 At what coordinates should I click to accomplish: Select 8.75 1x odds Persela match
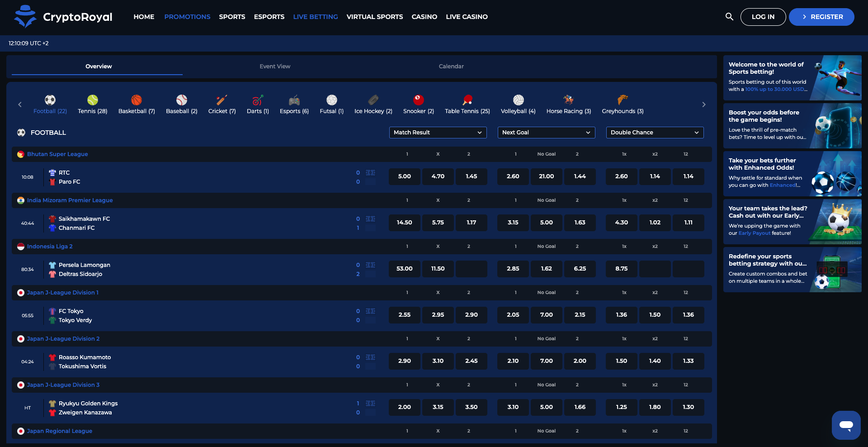click(622, 269)
